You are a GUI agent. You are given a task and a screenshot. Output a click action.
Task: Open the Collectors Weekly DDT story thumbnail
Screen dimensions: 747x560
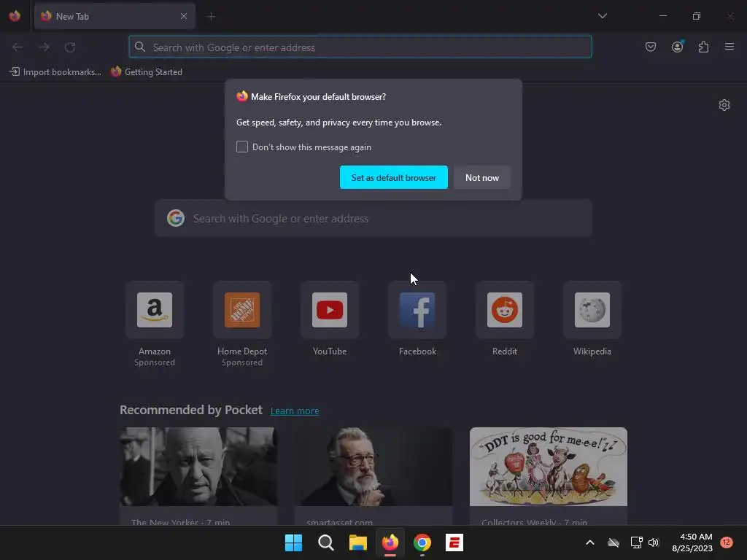549,466
